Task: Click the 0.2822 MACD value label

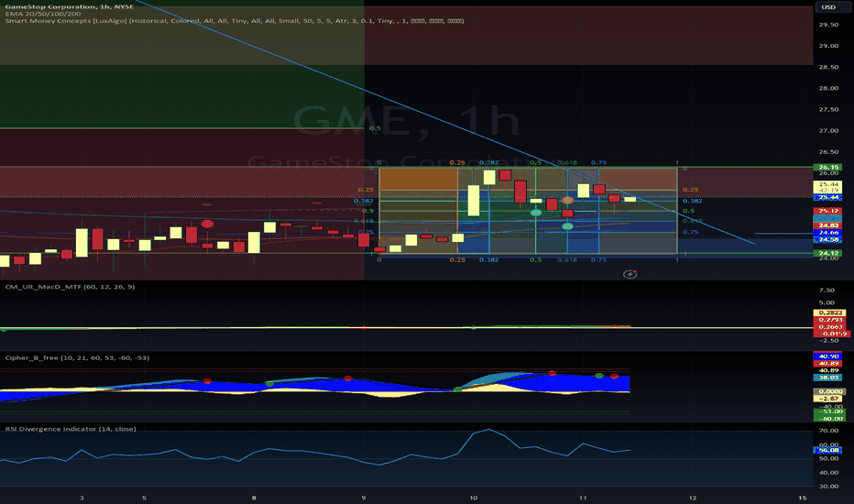Action: click(x=829, y=312)
